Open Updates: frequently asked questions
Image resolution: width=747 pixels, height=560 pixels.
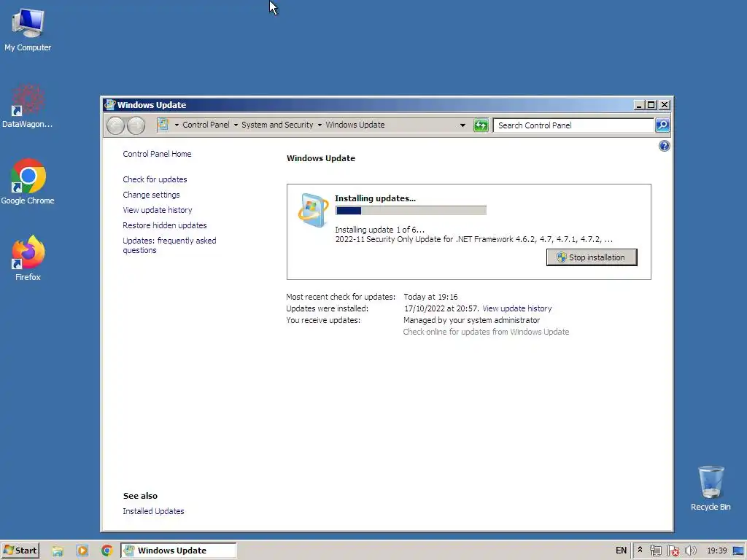[x=169, y=245]
